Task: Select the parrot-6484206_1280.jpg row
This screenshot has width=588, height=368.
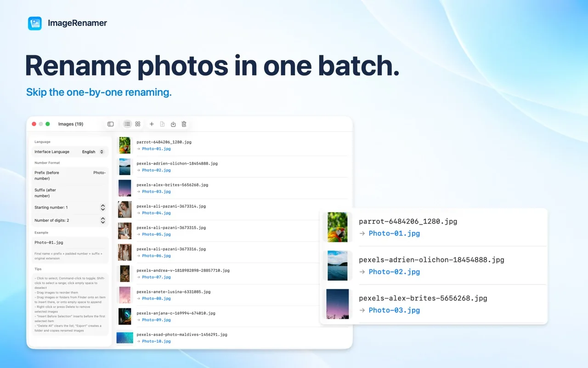Action: point(232,145)
